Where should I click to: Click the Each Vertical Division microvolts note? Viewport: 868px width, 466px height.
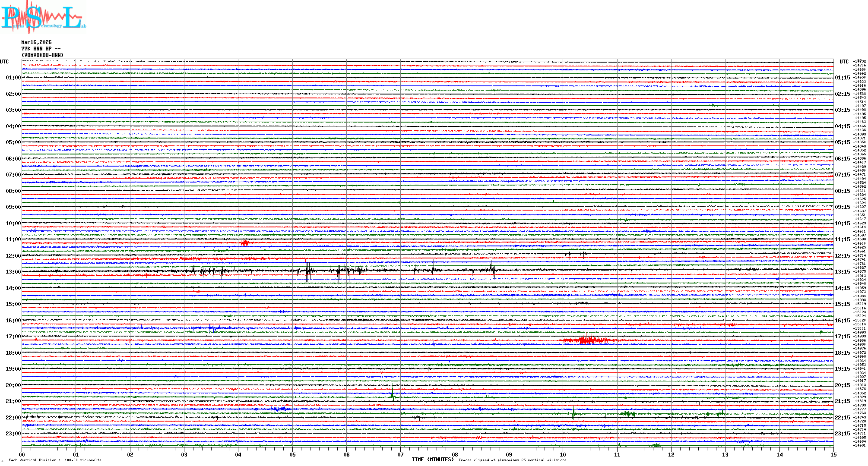[x=55, y=460]
